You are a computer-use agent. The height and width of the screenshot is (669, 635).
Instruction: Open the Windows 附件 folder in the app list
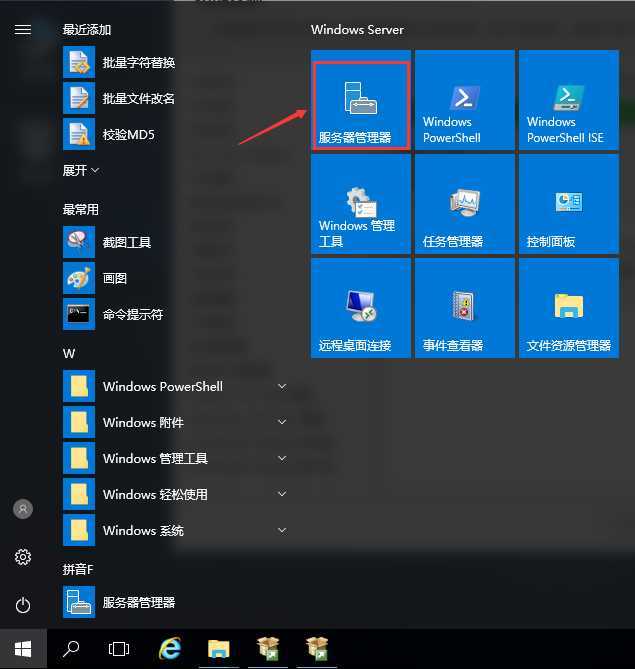coord(175,422)
